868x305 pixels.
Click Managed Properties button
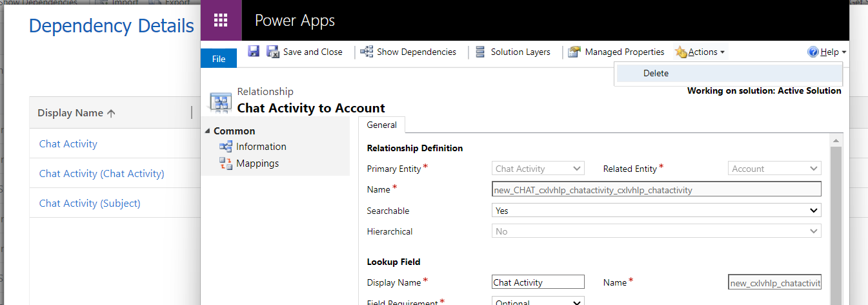pos(616,52)
